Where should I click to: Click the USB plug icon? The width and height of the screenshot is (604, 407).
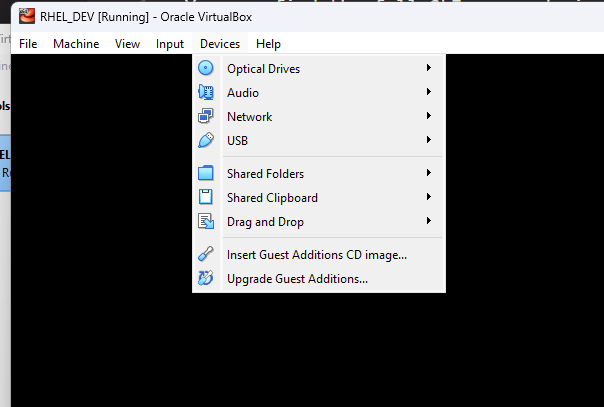pyautogui.click(x=206, y=140)
